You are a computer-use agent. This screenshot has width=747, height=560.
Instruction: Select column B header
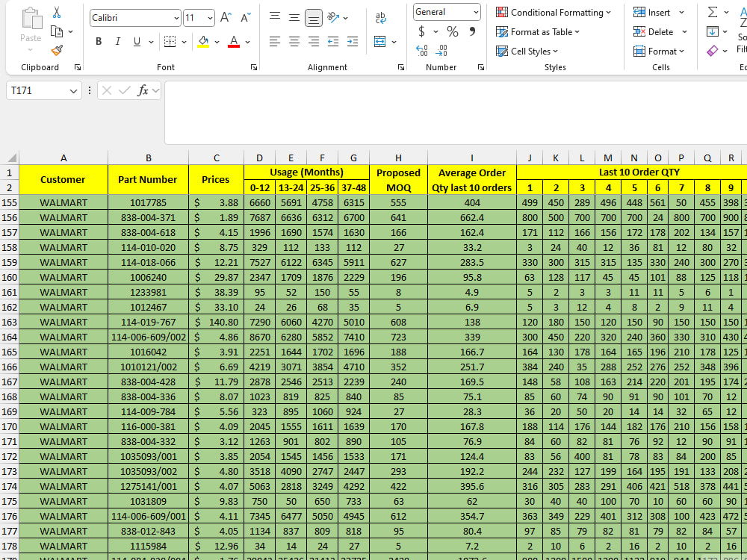(148, 158)
